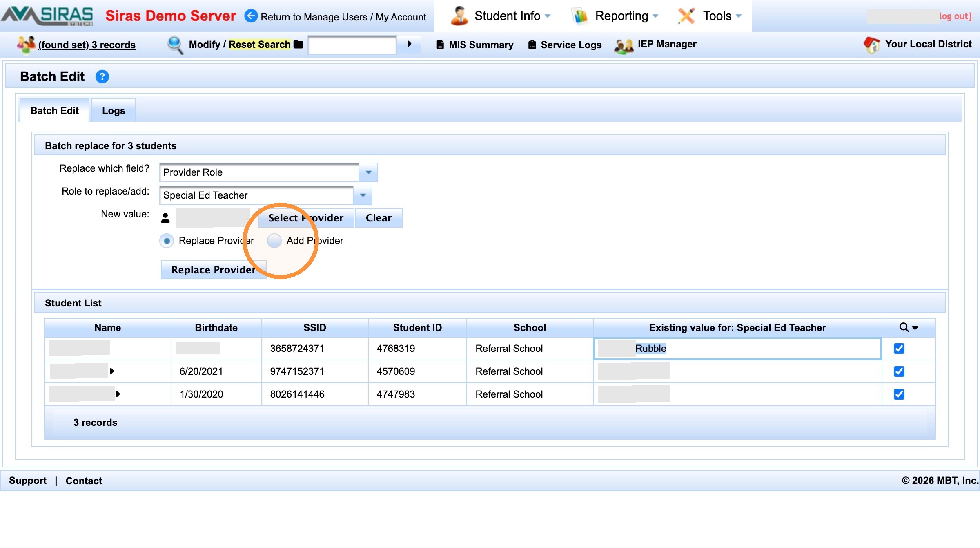980x548 pixels.
Task: Click Return to Manage Users / My Account
Action: point(343,17)
